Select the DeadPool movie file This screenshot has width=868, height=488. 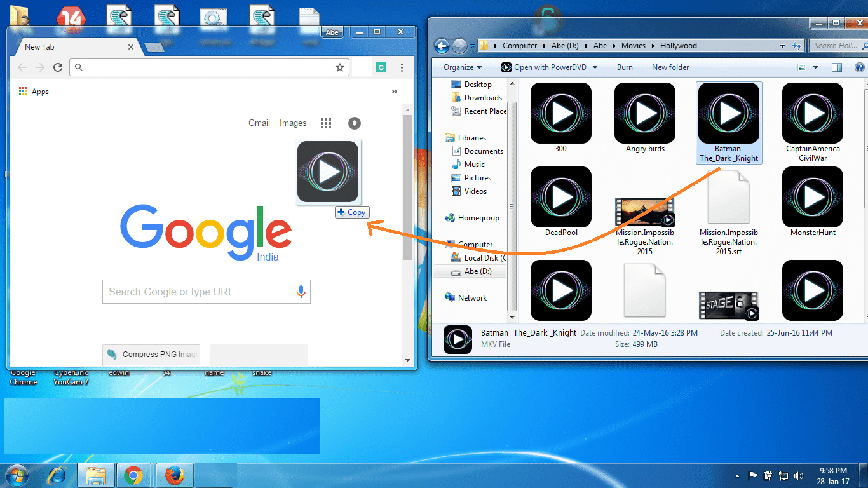tap(561, 202)
